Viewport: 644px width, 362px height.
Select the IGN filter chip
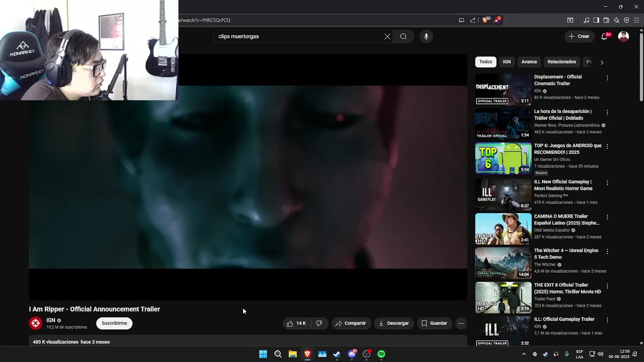pyautogui.click(x=507, y=62)
